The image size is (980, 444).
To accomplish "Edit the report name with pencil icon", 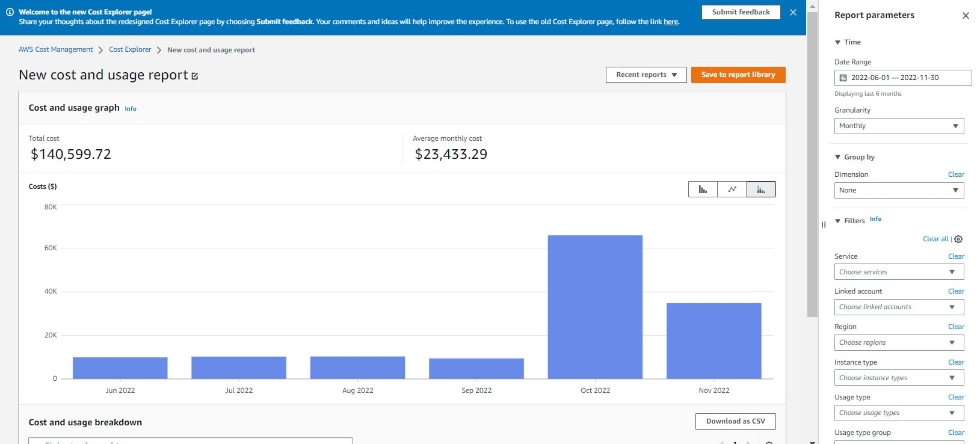I will 195,76.
